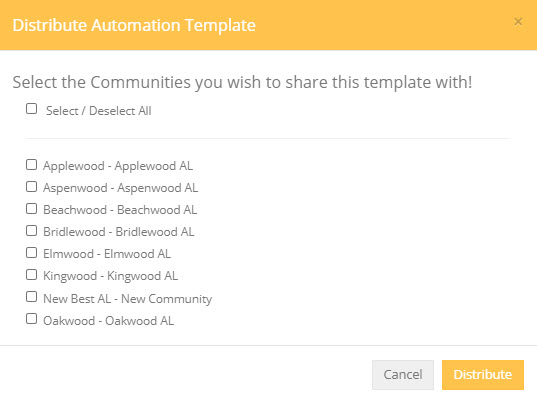
Task: Click the 'Beachwood - Beachwood AL' label text
Action: (120, 210)
